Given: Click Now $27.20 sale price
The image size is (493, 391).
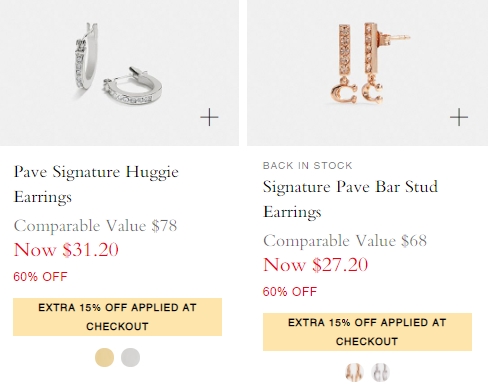Looking at the screenshot, I should click(x=315, y=265).
